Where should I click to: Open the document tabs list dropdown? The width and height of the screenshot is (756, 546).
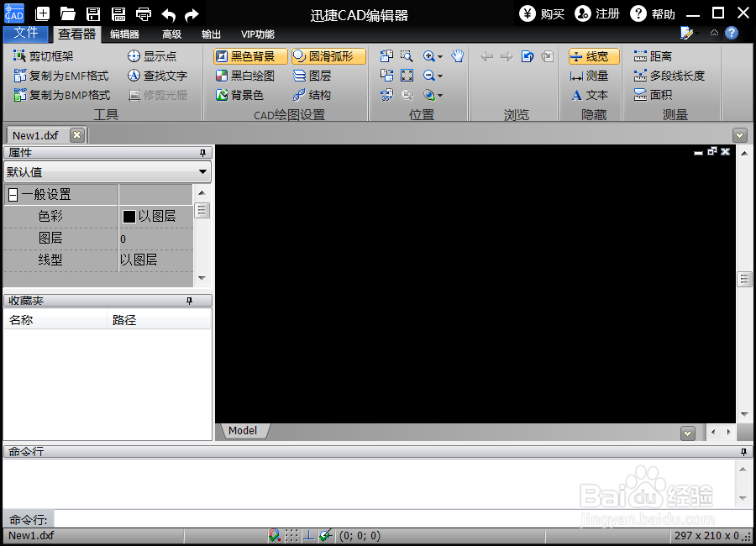[x=739, y=135]
